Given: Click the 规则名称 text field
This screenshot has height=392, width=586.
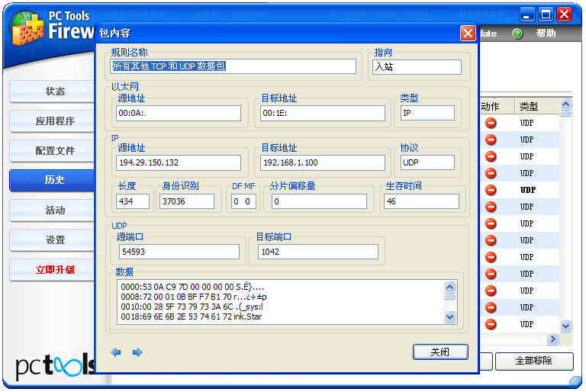Looking at the screenshot, I should [x=233, y=67].
